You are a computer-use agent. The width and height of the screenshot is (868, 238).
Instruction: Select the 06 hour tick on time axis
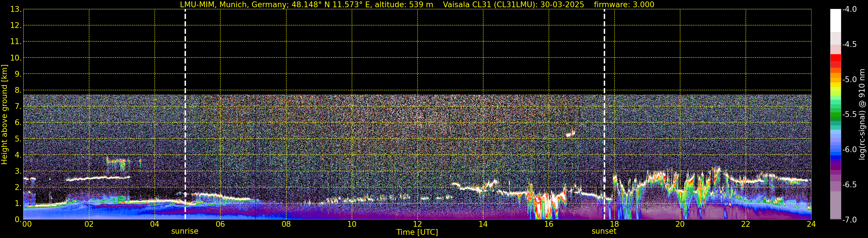pyautogui.click(x=220, y=224)
